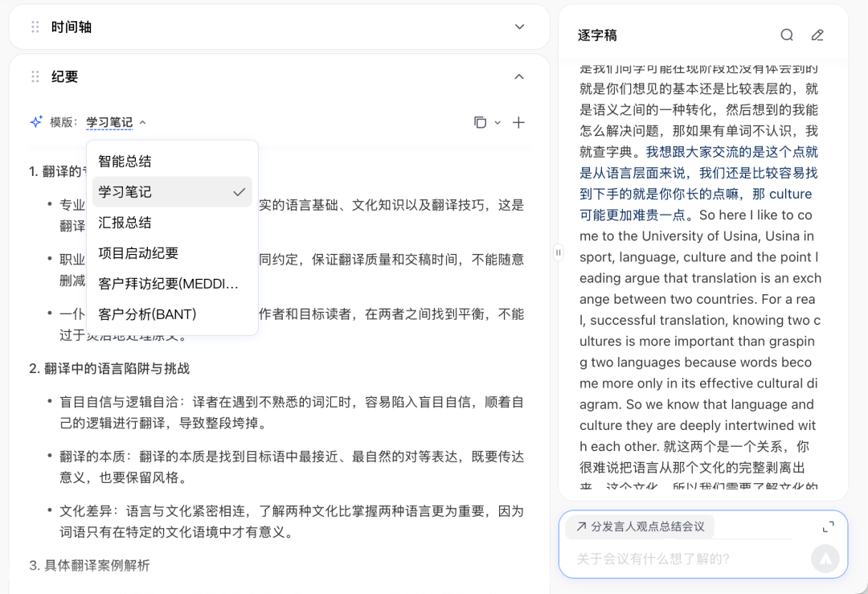The height and width of the screenshot is (594, 868).
Task: Click the copy icon in 纪要 toolbar
Action: pos(480,122)
